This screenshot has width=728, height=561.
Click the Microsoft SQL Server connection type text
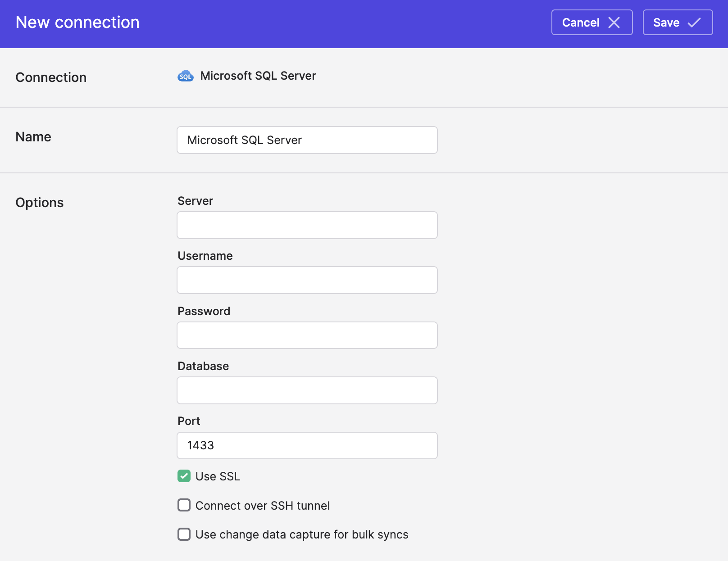258,76
